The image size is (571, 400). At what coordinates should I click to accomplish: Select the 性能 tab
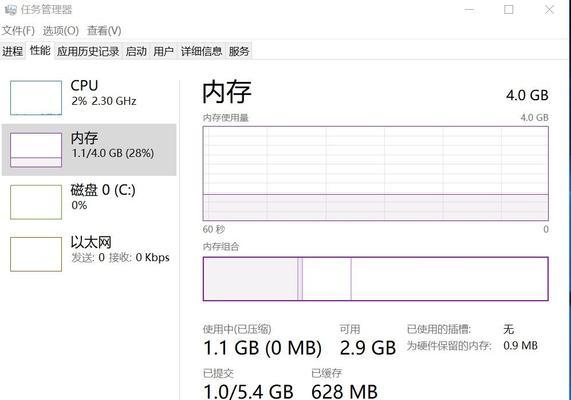click(40, 51)
